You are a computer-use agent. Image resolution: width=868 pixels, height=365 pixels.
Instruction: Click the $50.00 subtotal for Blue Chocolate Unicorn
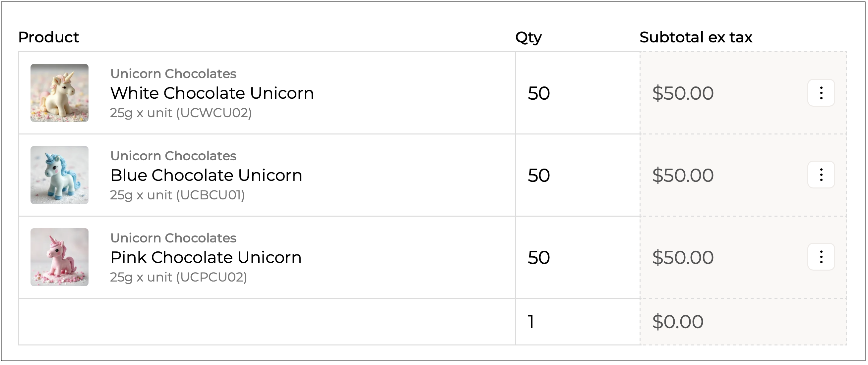[683, 176]
